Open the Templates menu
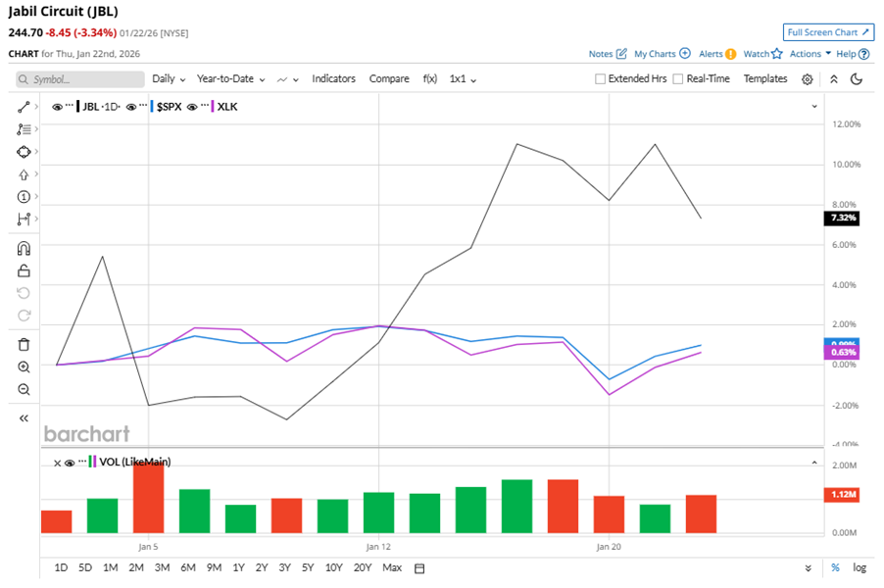This screenshot has width=884, height=588. point(765,79)
